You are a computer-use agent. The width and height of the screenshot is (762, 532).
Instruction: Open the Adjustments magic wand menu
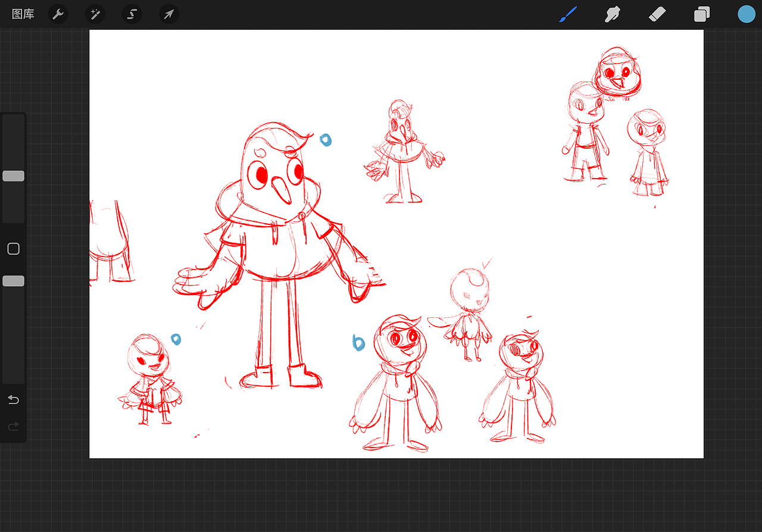[95, 14]
